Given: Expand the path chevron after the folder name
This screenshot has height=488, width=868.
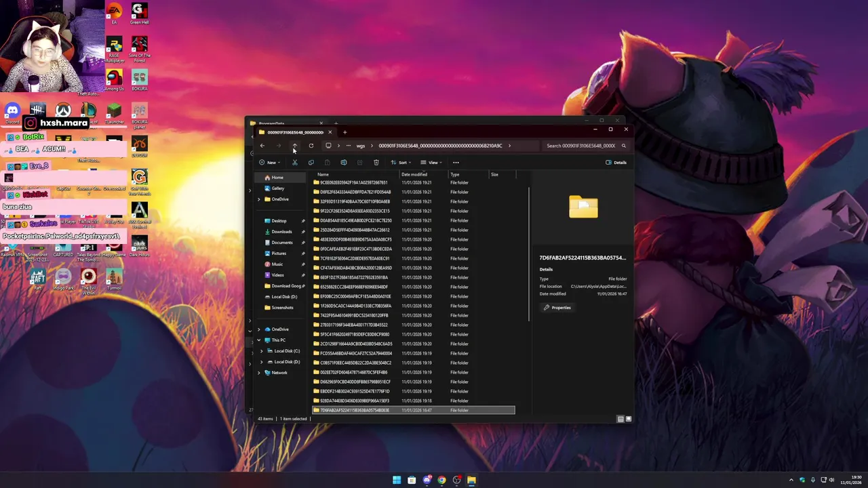Looking at the screenshot, I should (509, 146).
